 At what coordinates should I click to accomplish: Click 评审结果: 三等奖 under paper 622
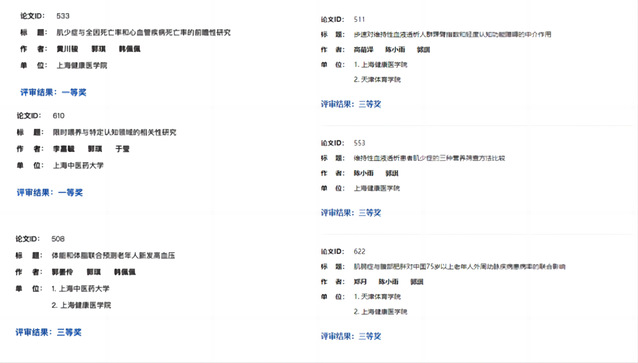351,337
